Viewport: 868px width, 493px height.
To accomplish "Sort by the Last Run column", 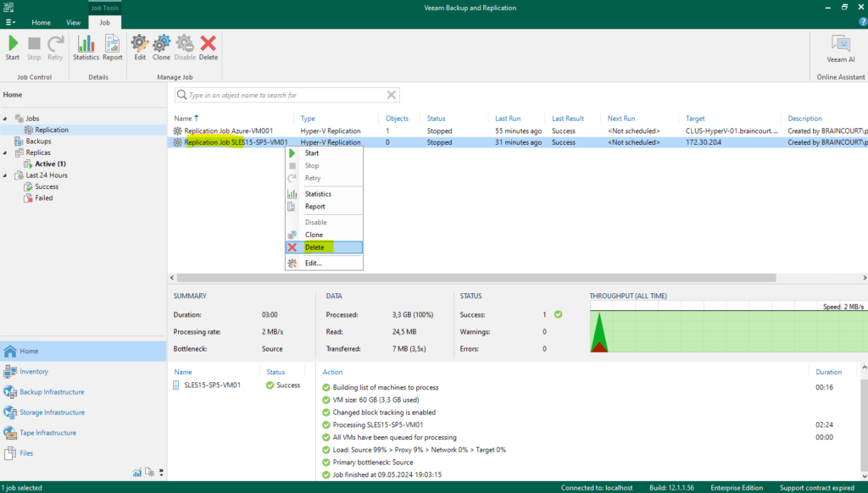I will [x=508, y=119].
